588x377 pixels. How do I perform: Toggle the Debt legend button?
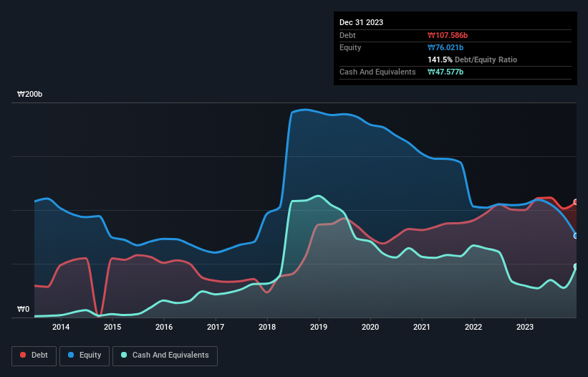point(34,355)
